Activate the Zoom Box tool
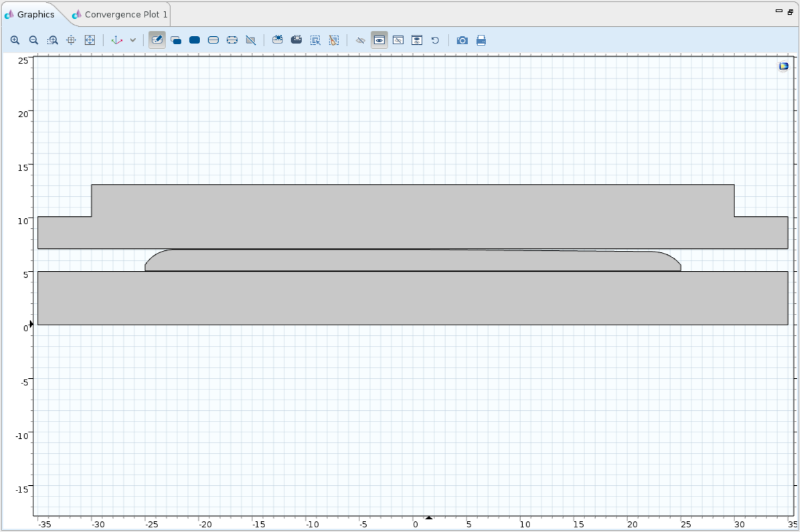 click(x=52, y=40)
